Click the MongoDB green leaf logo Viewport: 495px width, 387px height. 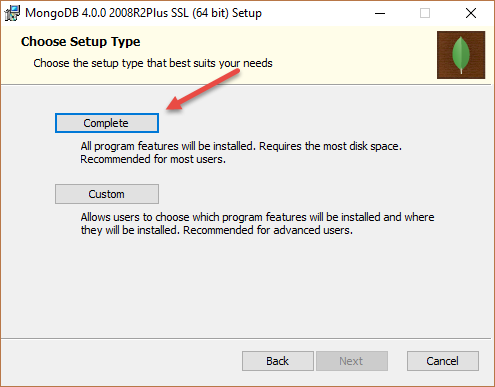click(461, 55)
